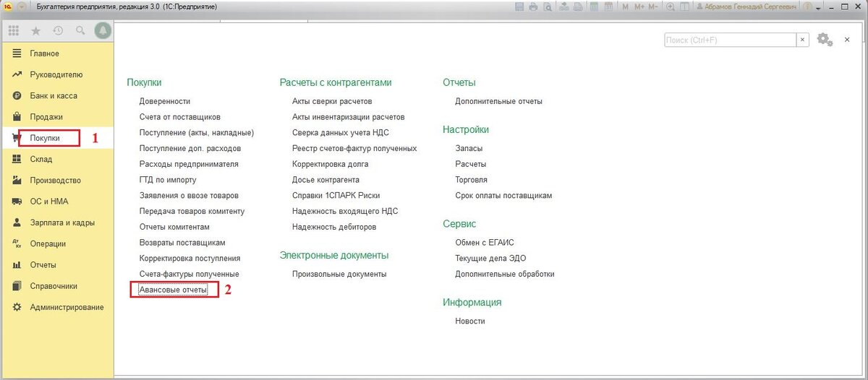The width and height of the screenshot is (868, 380).
Task: Open the History clock icon
Action: pos(58,31)
